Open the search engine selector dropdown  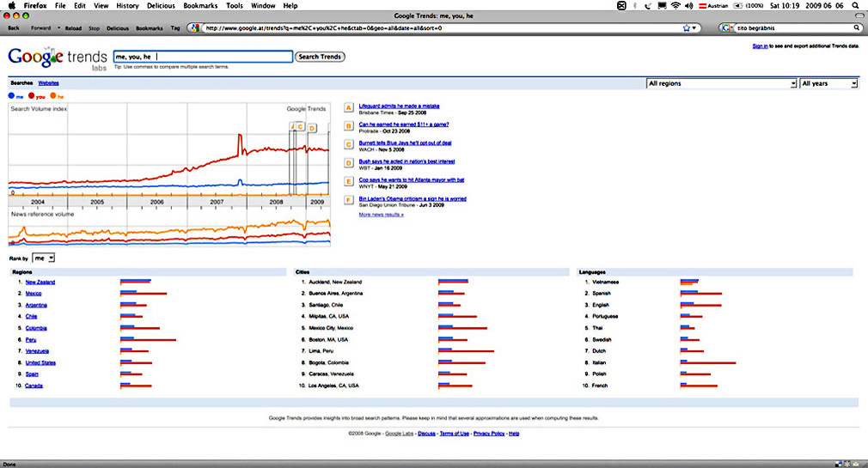tap(727, 27)
